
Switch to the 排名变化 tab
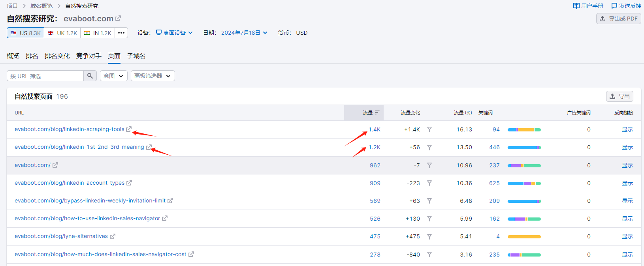pos(57,56)
